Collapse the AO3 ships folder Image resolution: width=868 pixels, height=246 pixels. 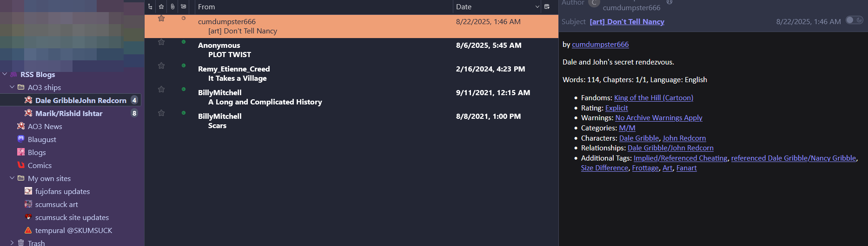pyautogui.click(x=12, y=87)
